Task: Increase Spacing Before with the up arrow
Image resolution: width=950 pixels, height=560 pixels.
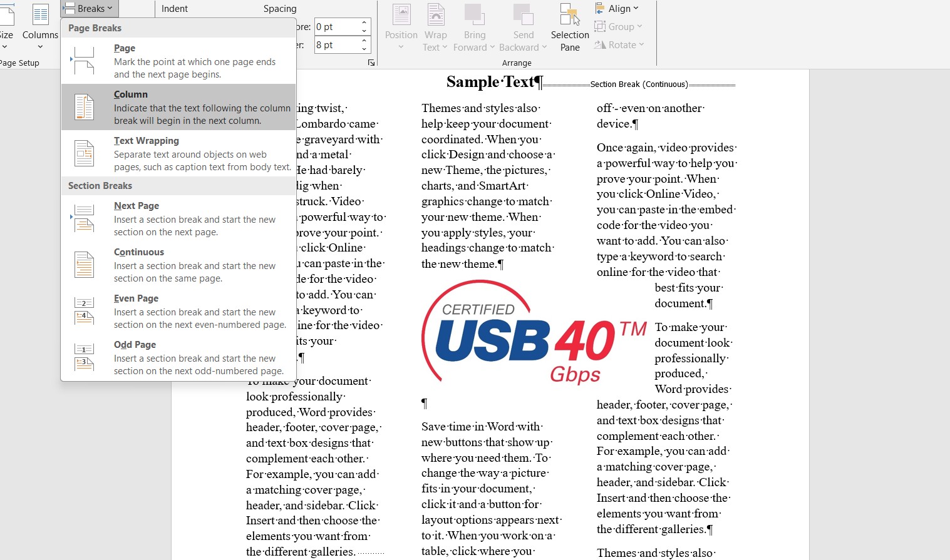Action: (364, 23)
